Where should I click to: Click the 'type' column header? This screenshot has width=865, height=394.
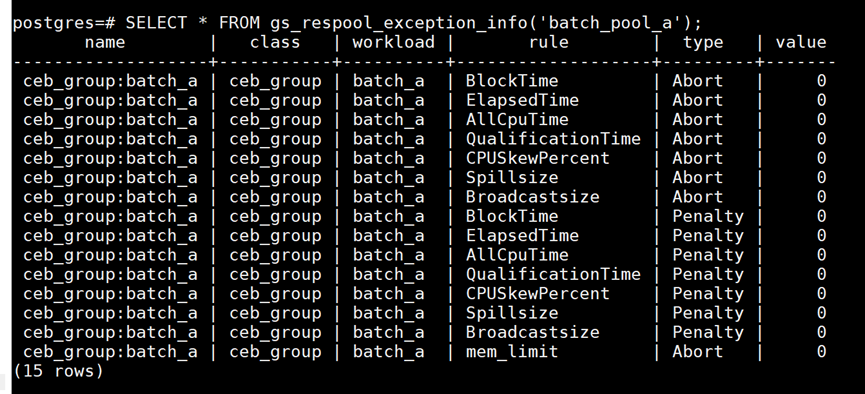pyautogui.click(x=703, y=43)
